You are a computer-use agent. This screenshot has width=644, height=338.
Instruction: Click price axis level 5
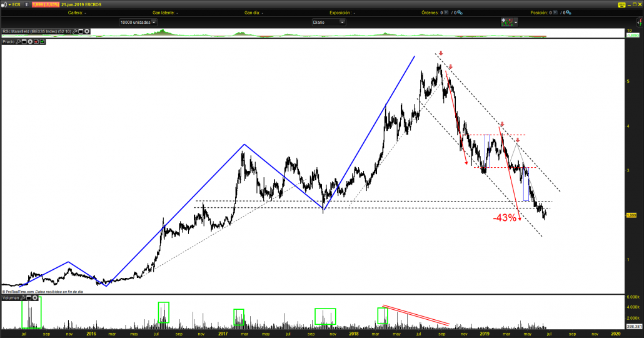[628, 81]
